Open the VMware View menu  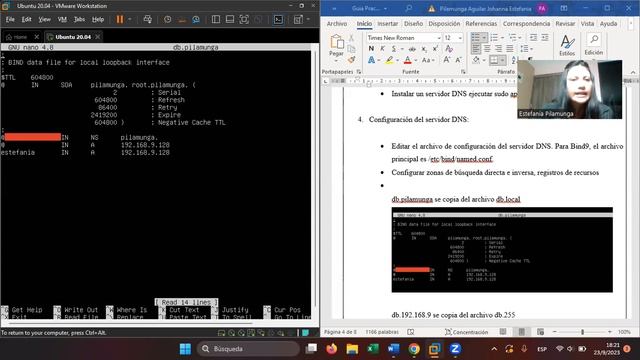coord(44,19)
